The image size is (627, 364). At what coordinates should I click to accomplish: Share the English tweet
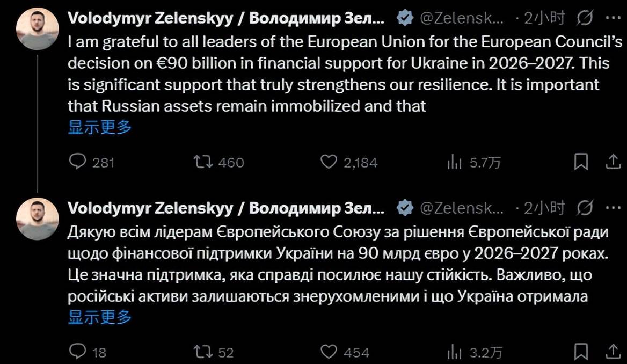pos(613,162)
